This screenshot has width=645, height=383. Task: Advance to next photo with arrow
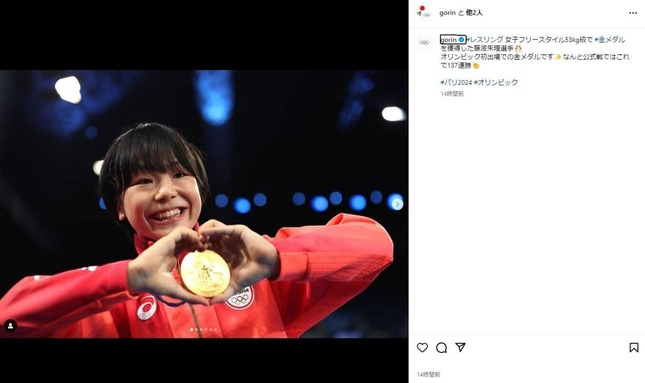pos(397,204)
